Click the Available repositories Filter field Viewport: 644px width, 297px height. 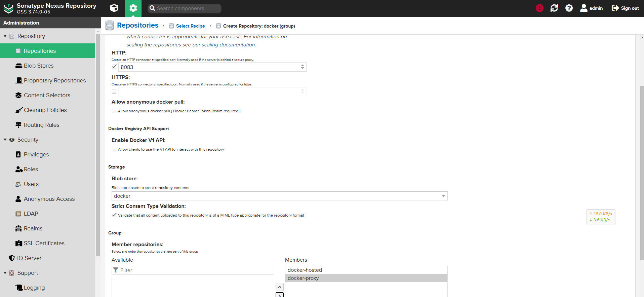point(193,270)
